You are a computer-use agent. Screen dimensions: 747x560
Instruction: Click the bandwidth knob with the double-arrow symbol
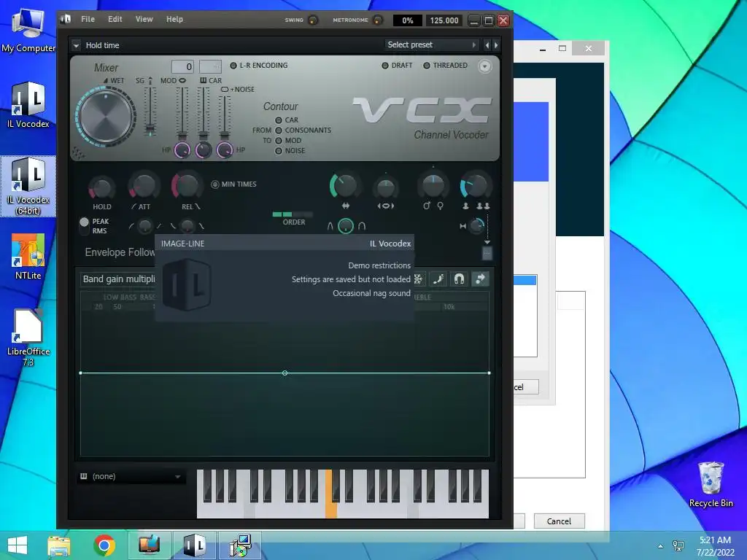point(345,186)
